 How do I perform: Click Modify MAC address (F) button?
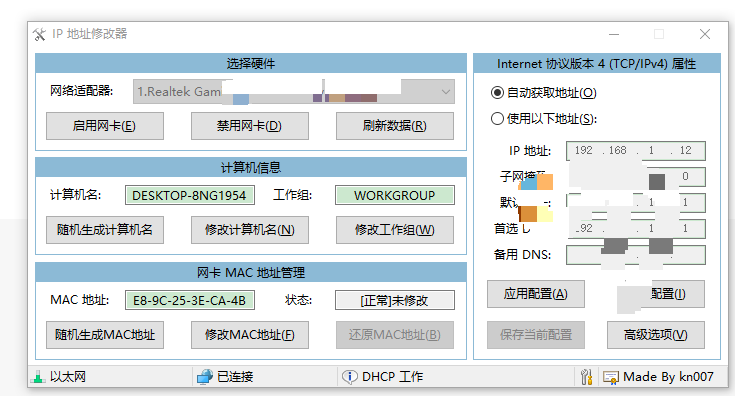(x=250, y=335)
